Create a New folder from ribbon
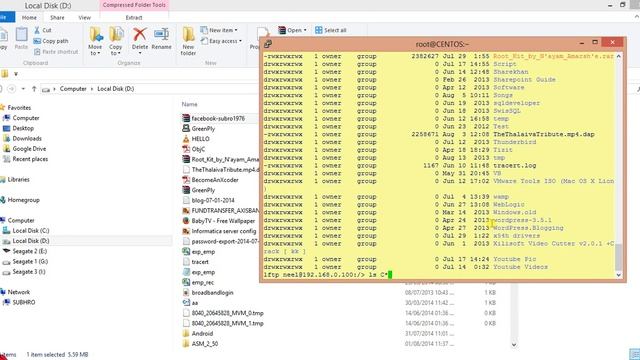640x360 pixels. tap(188, 41)
